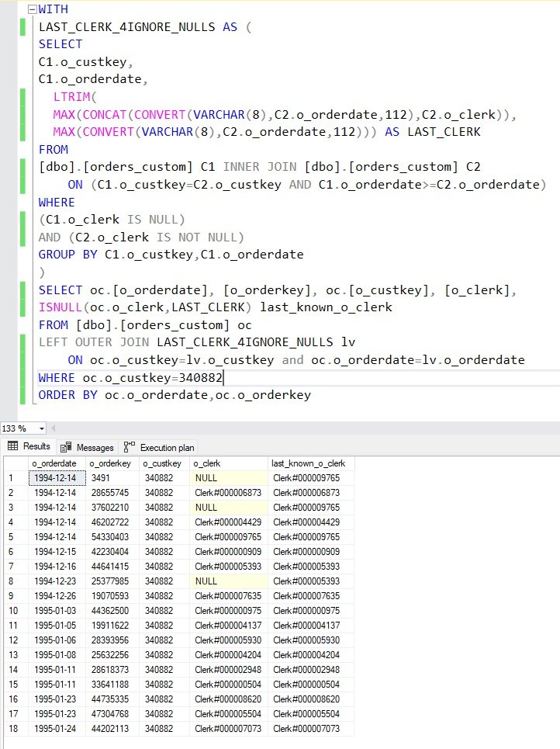The height and width of the screenshot is (749, 560).
Task: Open the 133 % zoom dropdown
Action: click(42, 428)
